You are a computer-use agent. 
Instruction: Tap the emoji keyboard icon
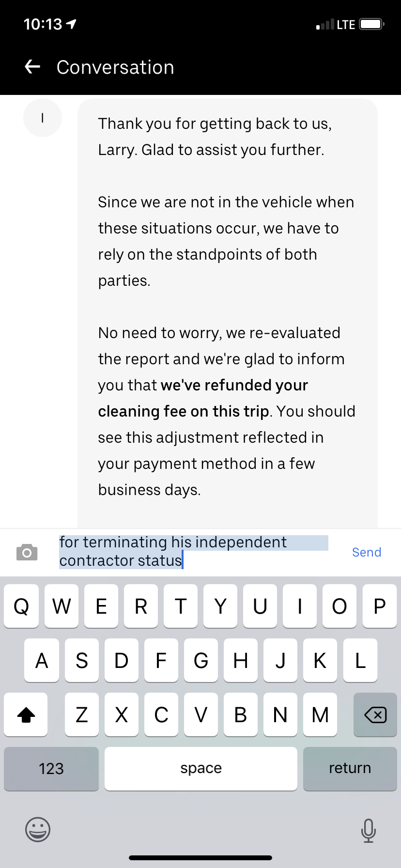(x=38, y=829)
